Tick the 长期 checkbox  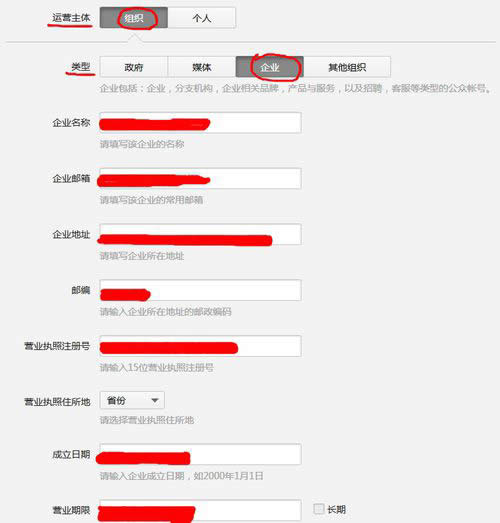(x=319, y=509)
